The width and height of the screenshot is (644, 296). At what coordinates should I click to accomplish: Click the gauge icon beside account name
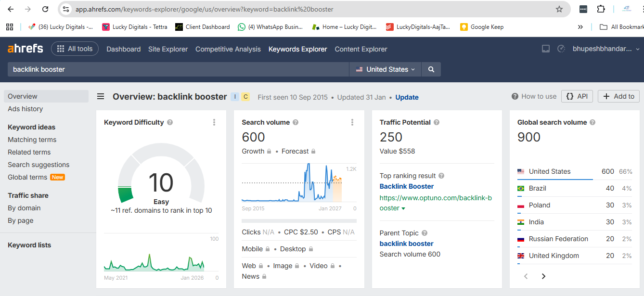(561, 49)
